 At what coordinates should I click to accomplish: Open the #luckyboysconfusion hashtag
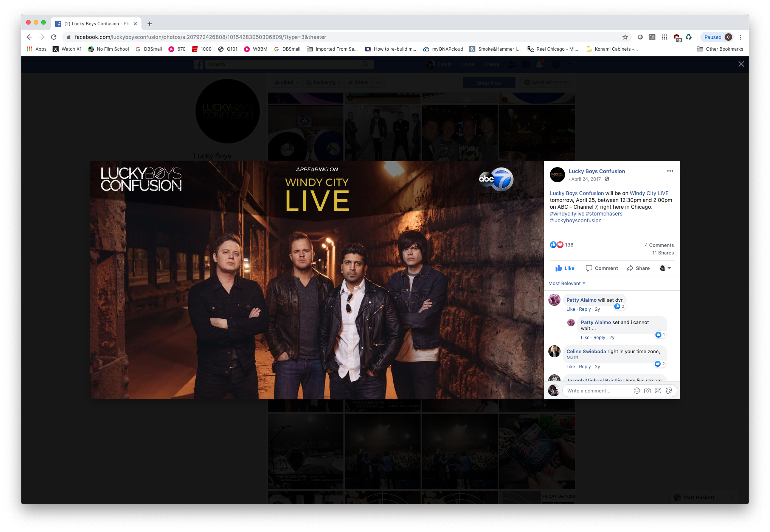click(576, 220)
